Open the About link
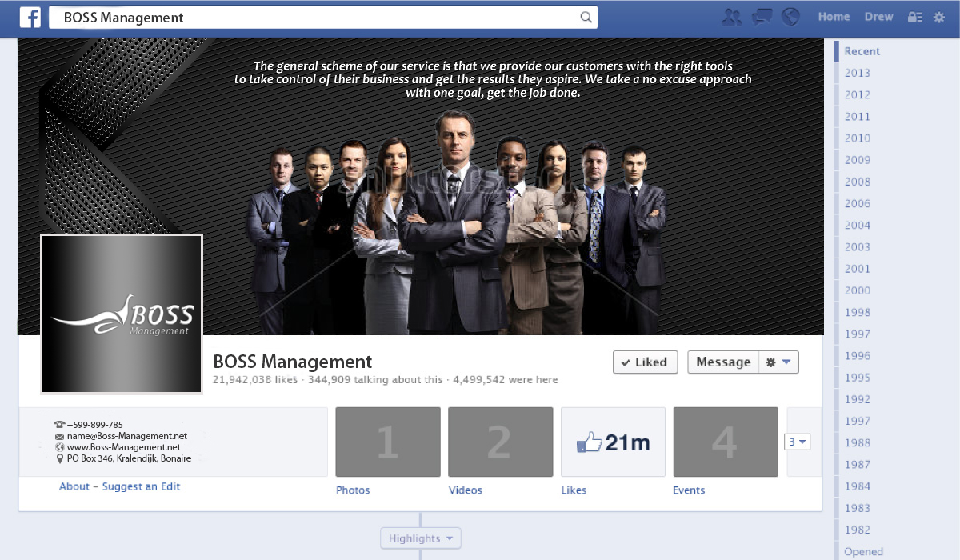 pos(74,486)
